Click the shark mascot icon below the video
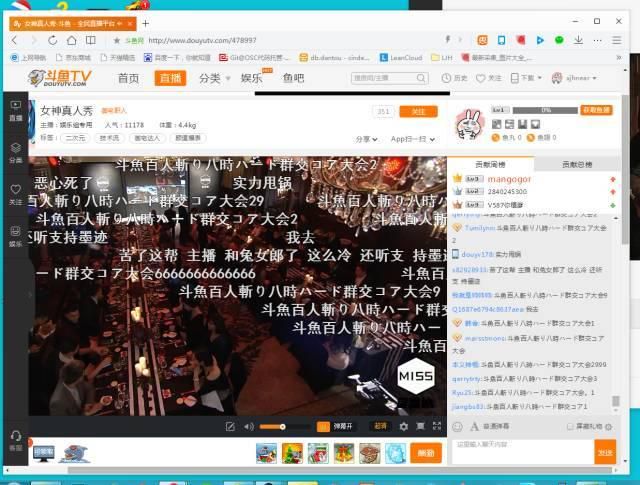Image resolution: width=640 pixels, height=485 pixels. [x=76, y=454]
